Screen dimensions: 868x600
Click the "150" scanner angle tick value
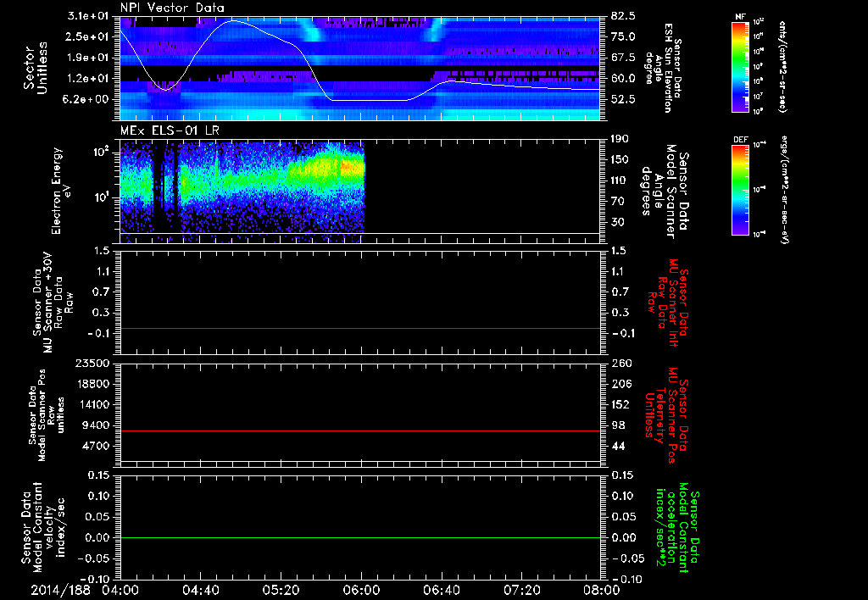(620, 159)
